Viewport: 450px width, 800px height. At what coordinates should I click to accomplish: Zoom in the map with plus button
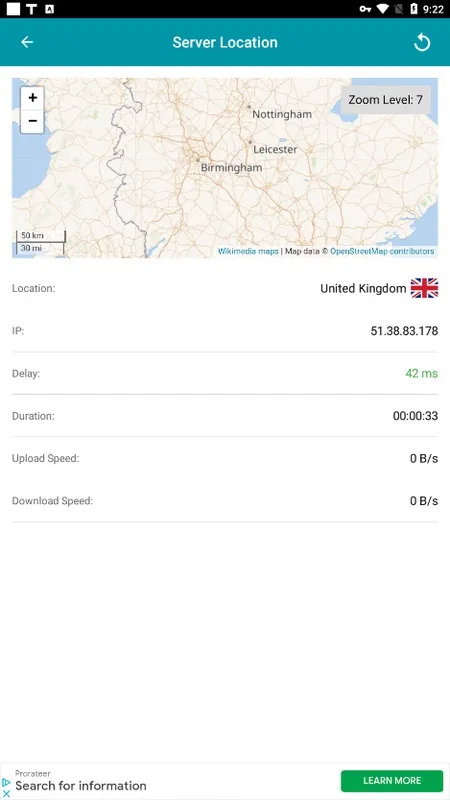32,98
